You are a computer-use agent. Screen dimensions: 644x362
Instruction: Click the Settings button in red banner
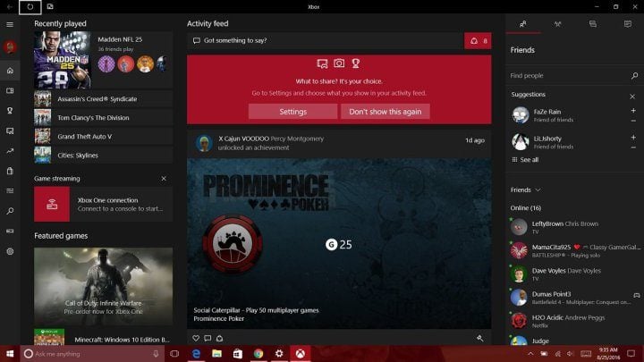(292, 111)
